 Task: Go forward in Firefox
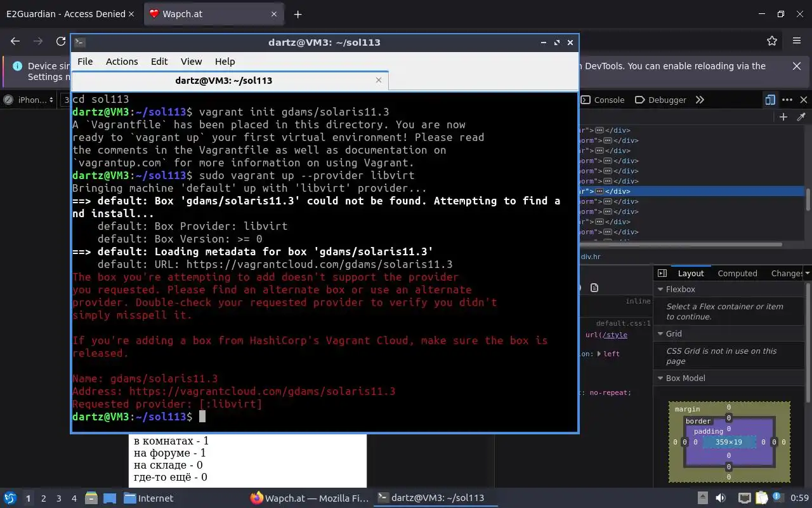[38, 41]
